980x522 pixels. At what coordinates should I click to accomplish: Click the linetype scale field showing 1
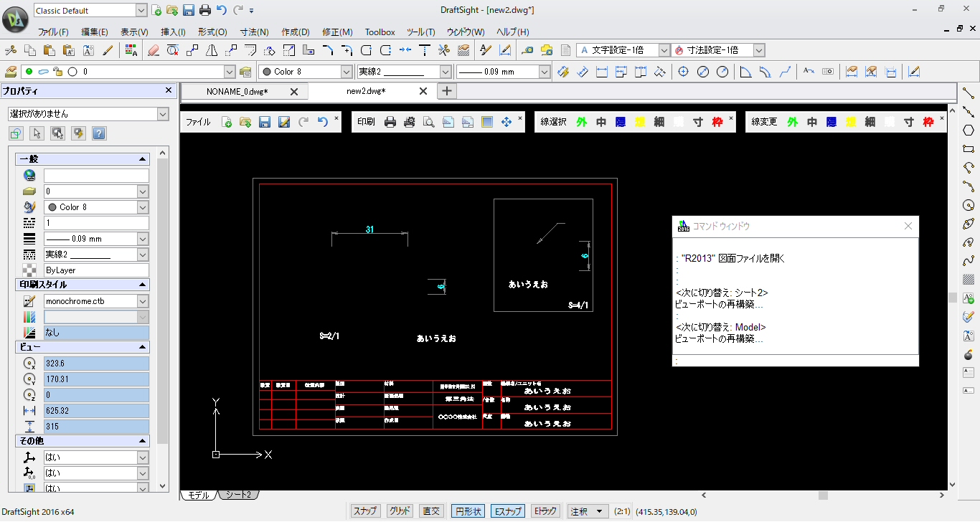pos(96,223)
